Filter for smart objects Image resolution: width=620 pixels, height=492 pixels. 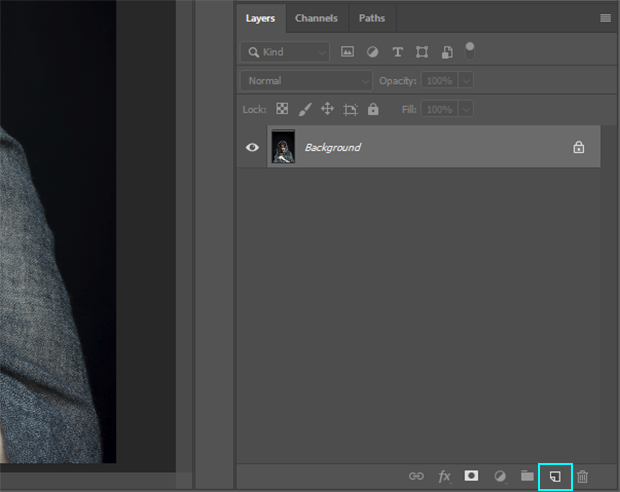[447, 52]
